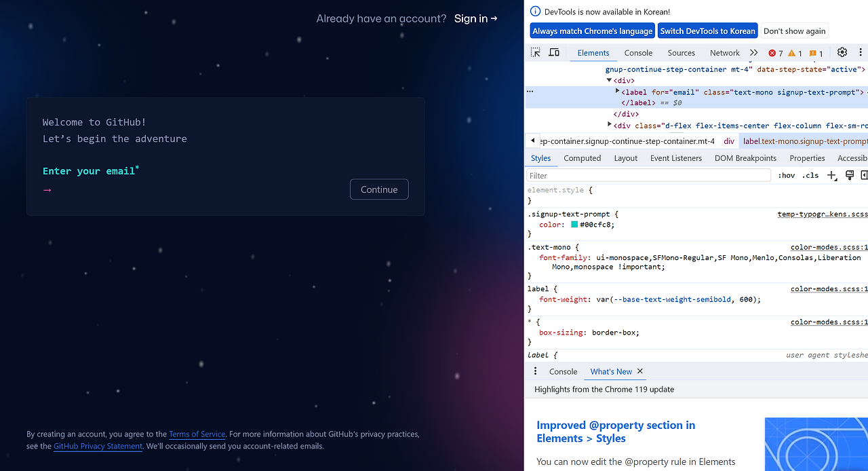Click the red error count indicator showing 7
This screenshot has height=471, width=868.
(776, 53)
